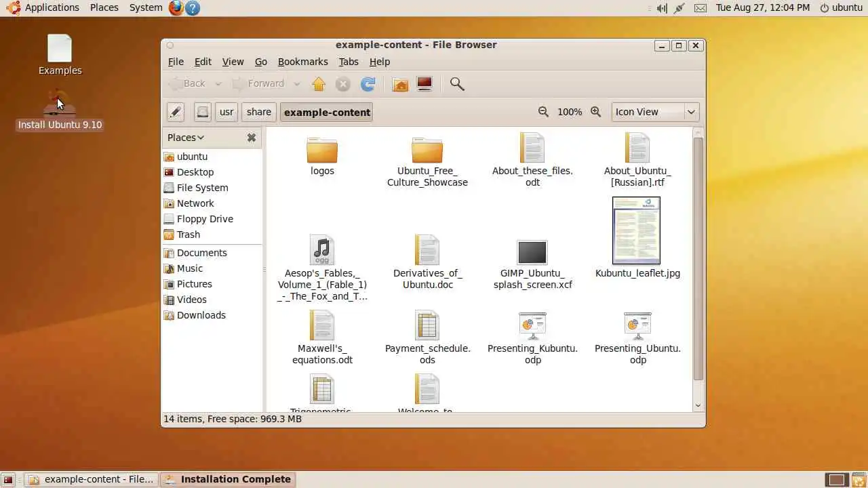
Task: Click the Computer toolbar icon
Action: [425, 84]
